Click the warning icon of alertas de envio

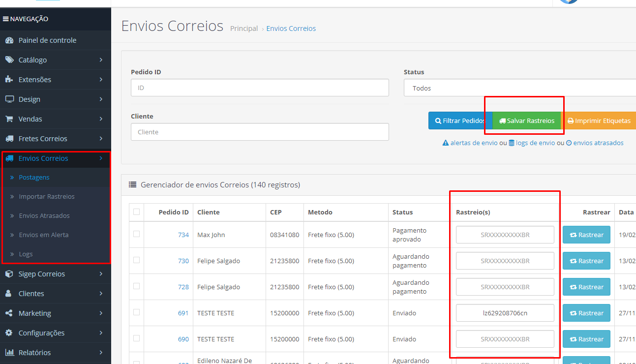(446, 143)
